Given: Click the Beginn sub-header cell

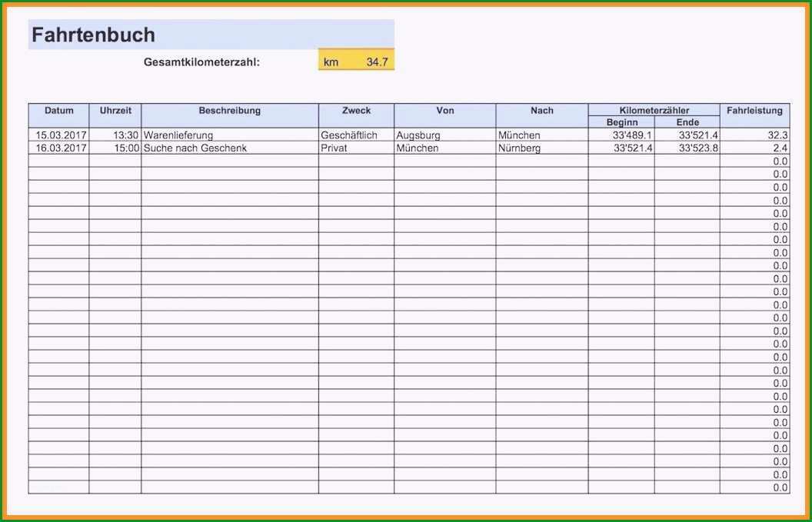Looking at the screenshot, I should [622, 123].
